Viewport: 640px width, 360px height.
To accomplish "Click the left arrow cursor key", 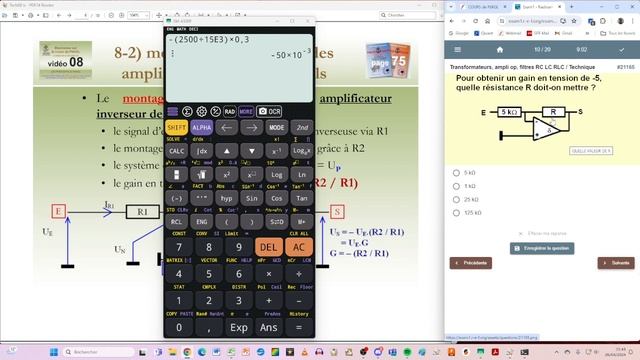I will 227,128.
